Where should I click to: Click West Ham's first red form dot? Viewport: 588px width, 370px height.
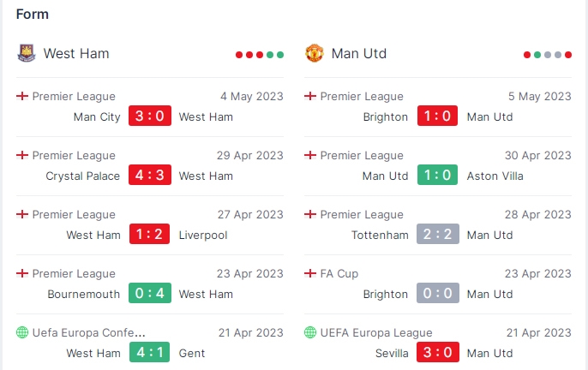point(239,55)
